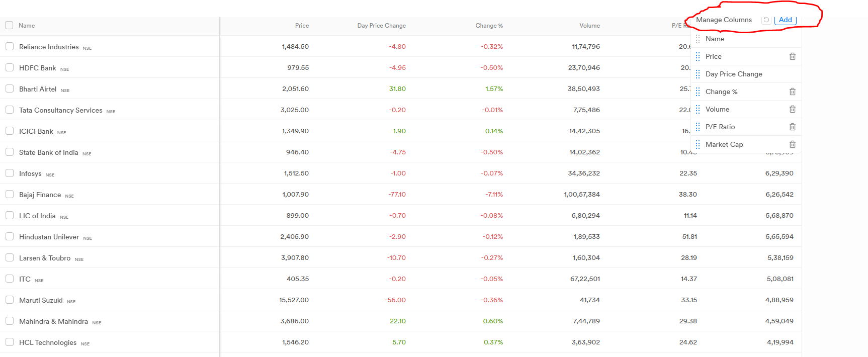
Task: Sort table by Change % header
Action: (489, 26)
